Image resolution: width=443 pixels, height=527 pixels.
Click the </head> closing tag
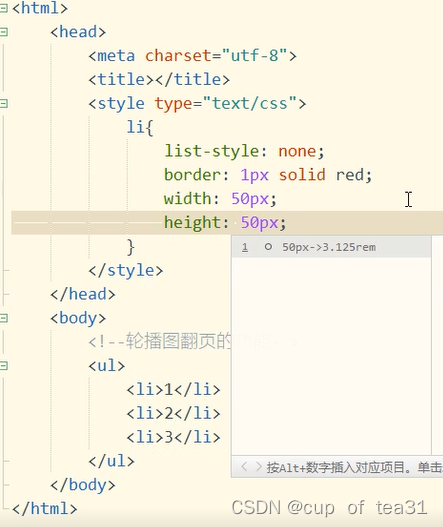[x=83, y=294]
